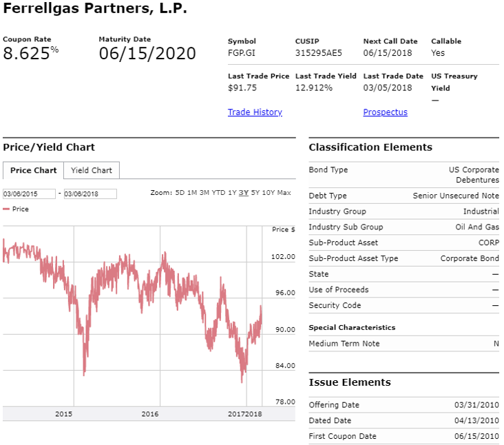Click the Industry Group value Industrial
504x445 pixels.
(x=481, y=211)
